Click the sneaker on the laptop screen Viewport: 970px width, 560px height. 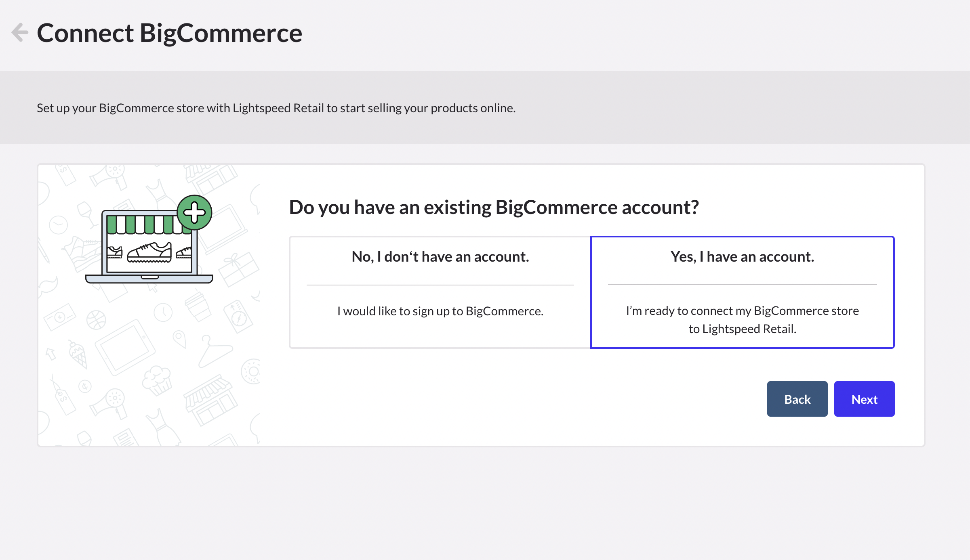coord(149,252)
